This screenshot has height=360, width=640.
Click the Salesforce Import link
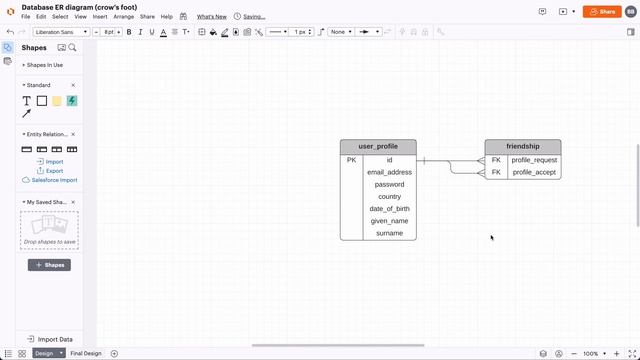click(49, 180)
